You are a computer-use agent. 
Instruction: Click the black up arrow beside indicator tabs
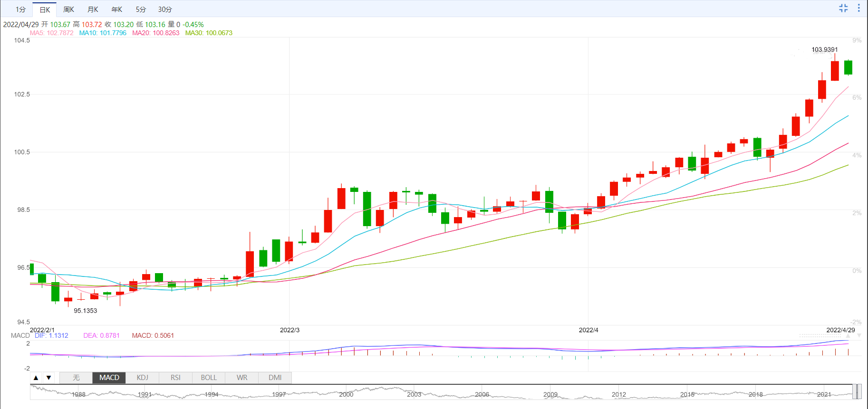pos(36,378)
